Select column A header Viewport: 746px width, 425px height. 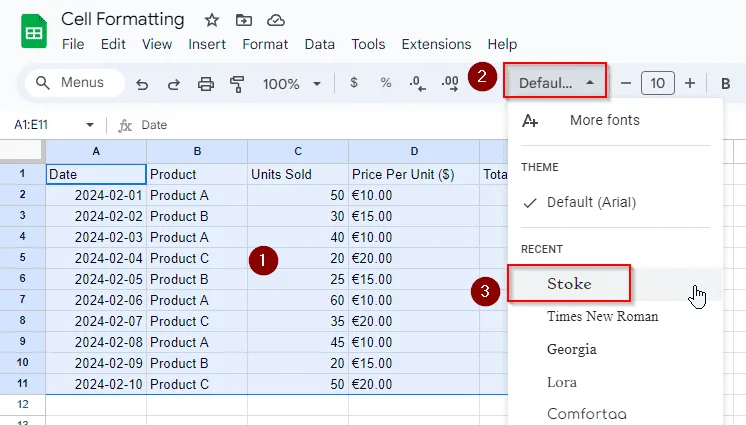tap(96, 151)
